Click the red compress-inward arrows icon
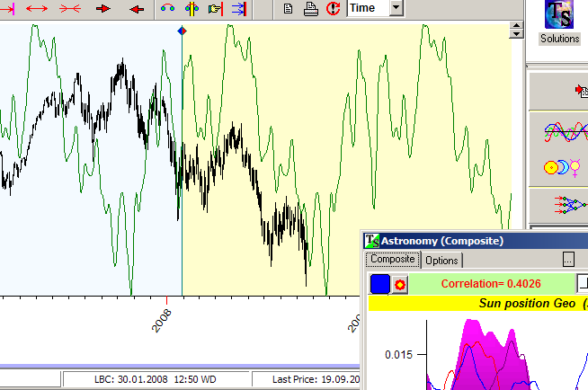Image resolution: width=588 pixels, height=390 pixels. click(69, 9)
